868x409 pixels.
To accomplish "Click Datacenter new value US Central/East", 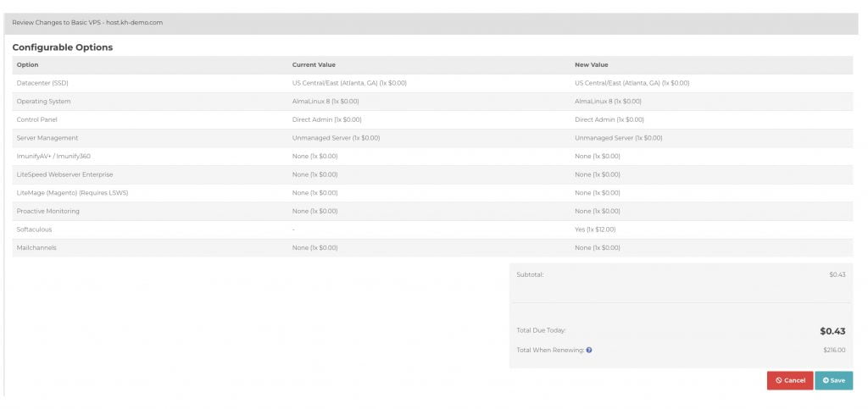I will click(x=632, y=83).
